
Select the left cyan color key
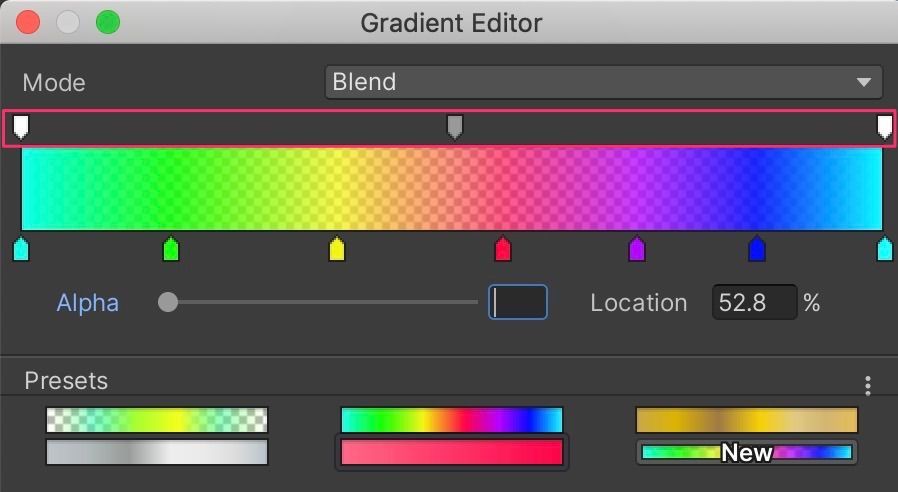tap(21, 249)
